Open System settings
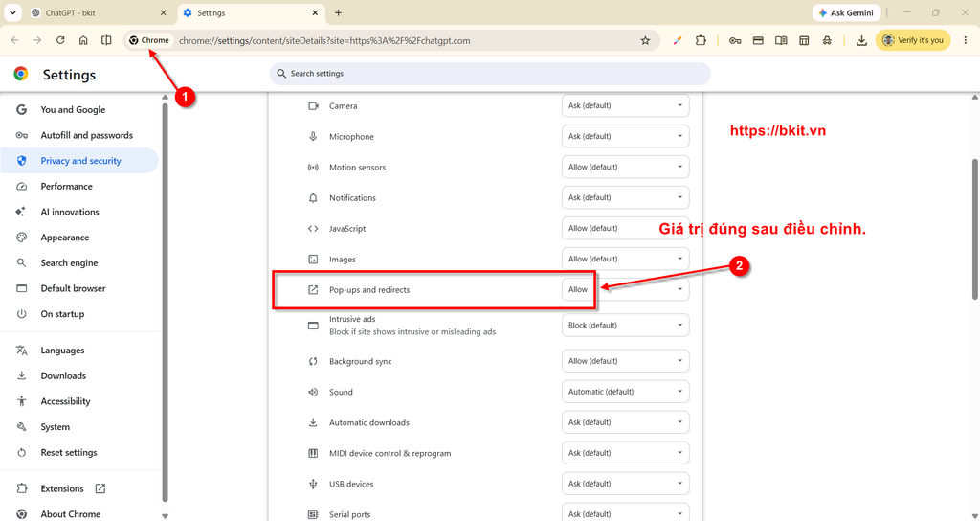 (79, 427)
